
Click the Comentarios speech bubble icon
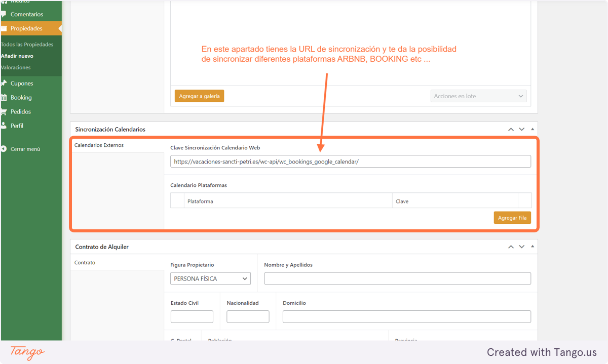(x=4, y=14)
